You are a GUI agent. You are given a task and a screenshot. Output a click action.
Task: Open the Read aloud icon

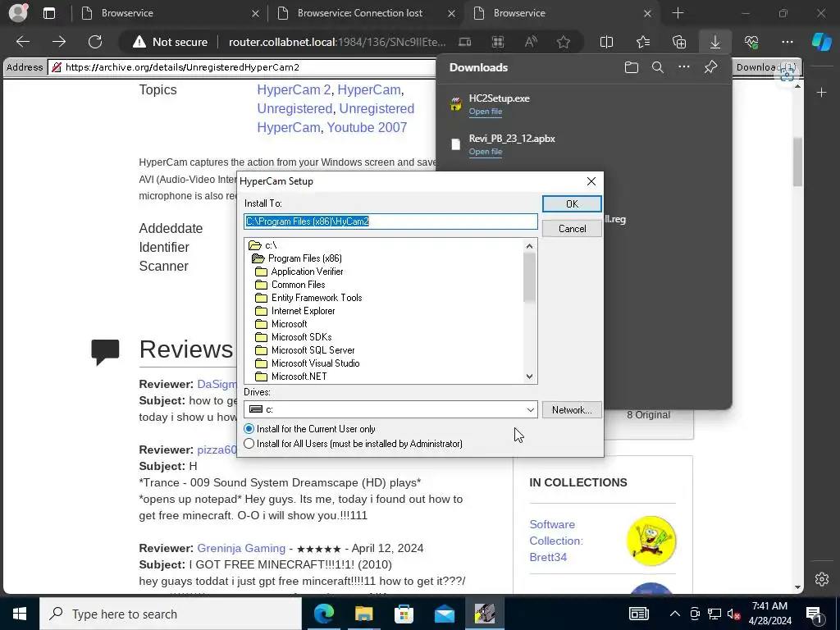(531, 42)
